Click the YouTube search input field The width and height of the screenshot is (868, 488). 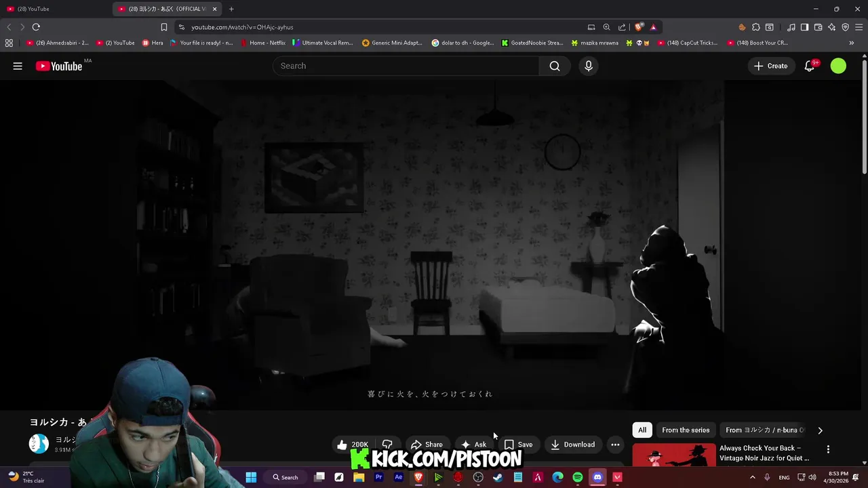click(x=406, y=66)
